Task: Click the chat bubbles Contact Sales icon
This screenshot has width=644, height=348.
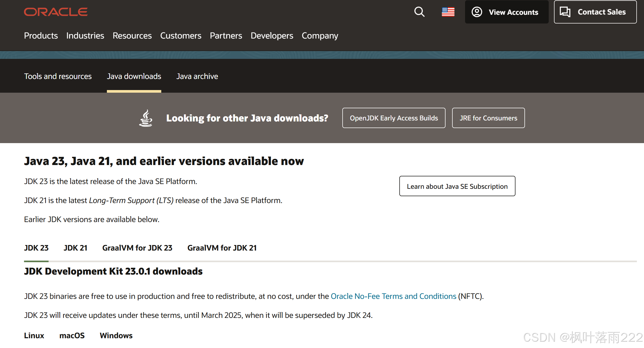Action: point(565,12)
